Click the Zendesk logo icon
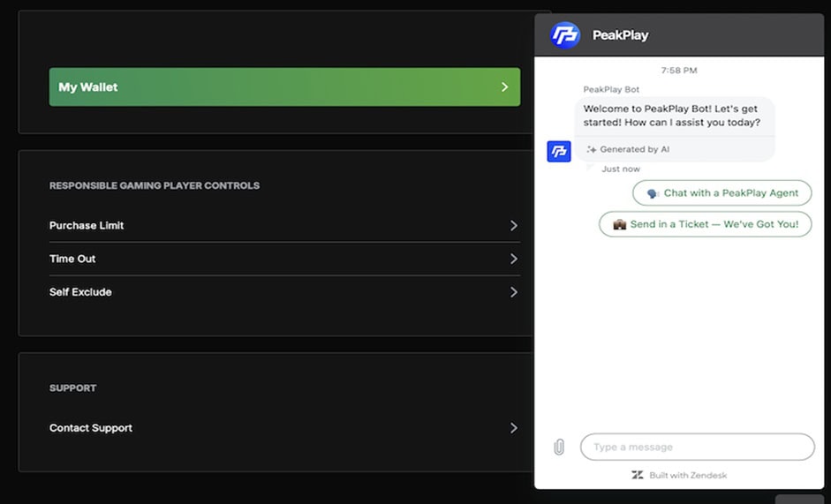This screenshot has width=831, height=504. click(637, 476)
